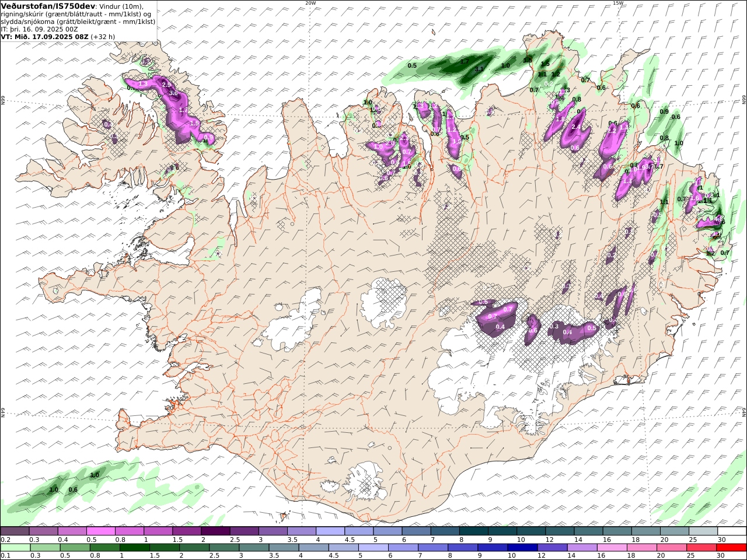Click the '2.9' snow value in the Westfjords

[166, 85]
